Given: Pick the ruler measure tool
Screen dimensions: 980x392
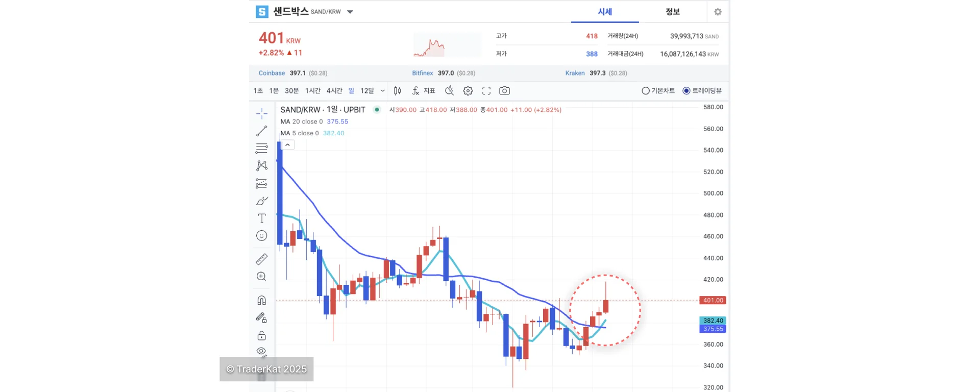Looking at the screenshot, I should coord(261,259).
